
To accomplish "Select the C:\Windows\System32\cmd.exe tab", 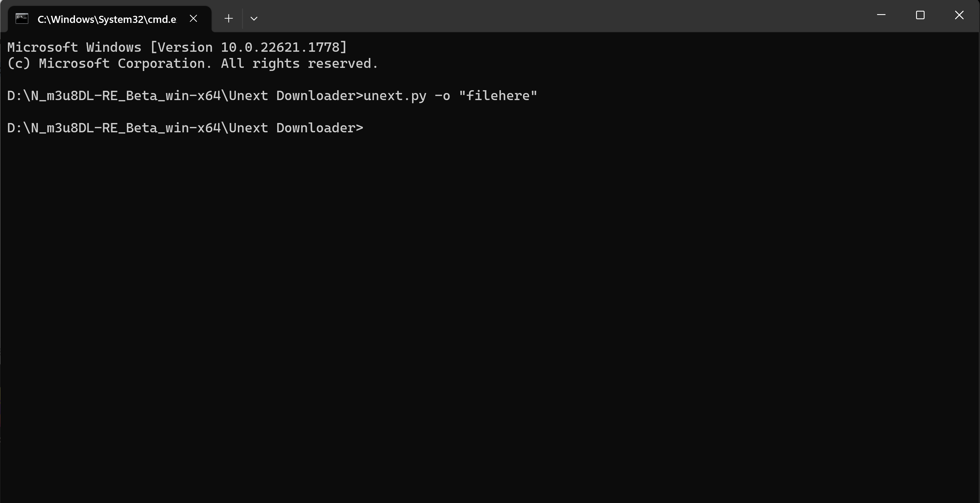I will click(x=107, y=20).
